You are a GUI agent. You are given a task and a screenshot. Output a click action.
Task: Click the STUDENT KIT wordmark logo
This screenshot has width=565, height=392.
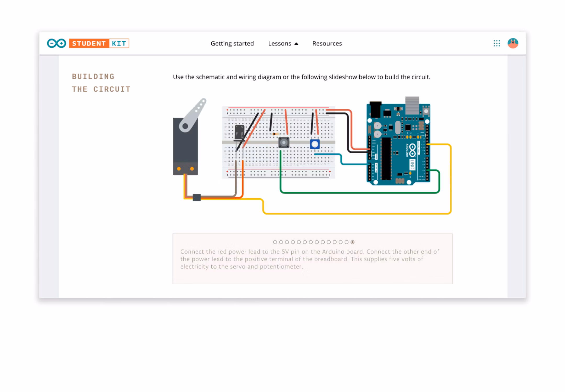[x=99, y=43]
